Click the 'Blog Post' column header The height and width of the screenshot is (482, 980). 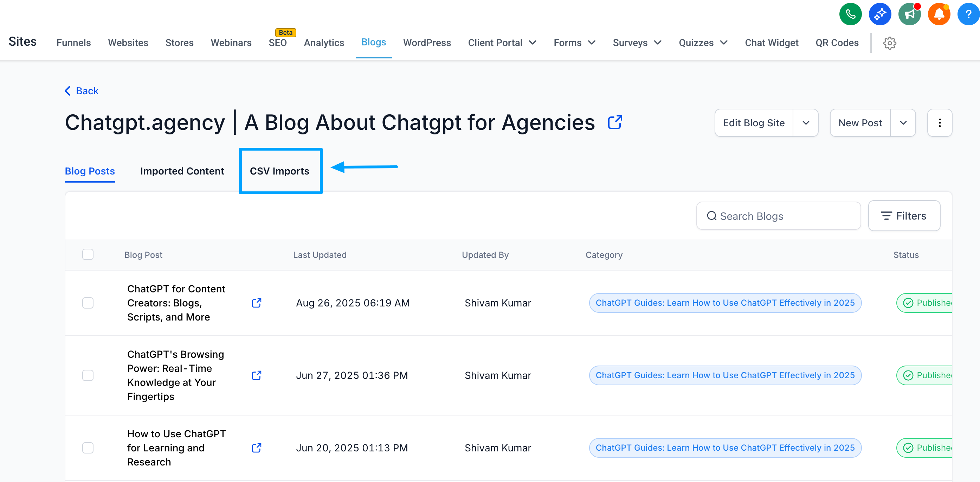[143, 255]
